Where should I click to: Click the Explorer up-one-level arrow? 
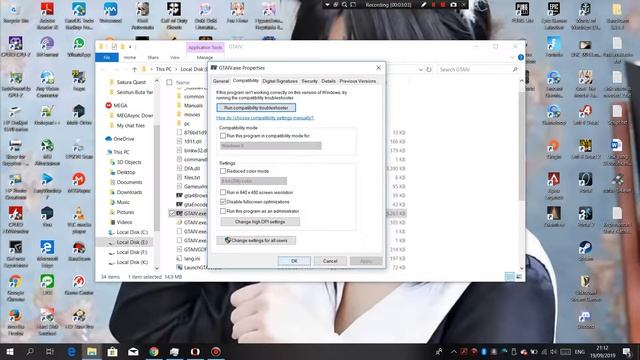134,69
